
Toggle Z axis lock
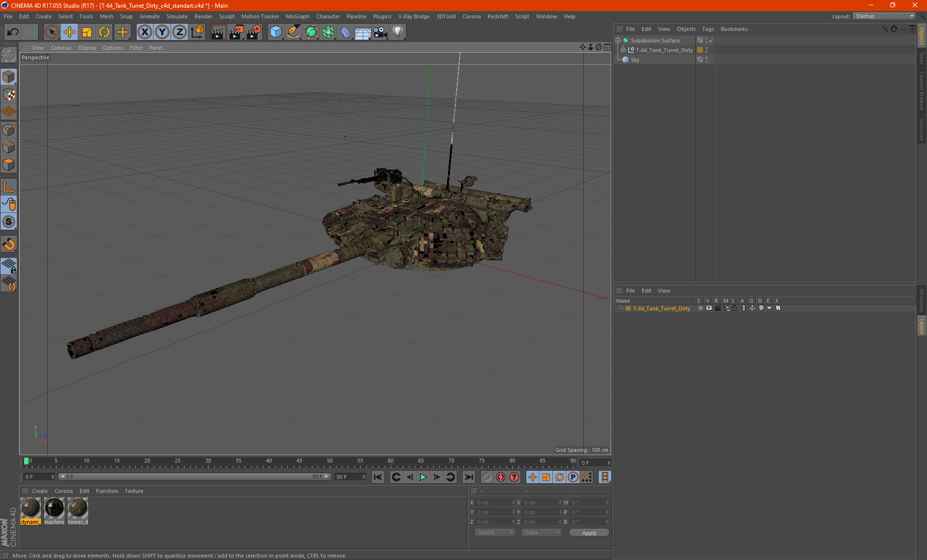(180, 32)
